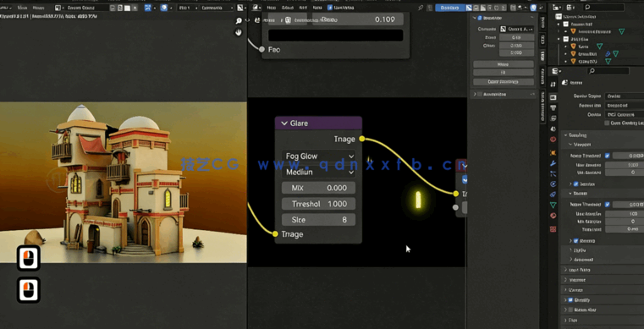
Task: Open the Device dropdown
Action: [625, 114]
